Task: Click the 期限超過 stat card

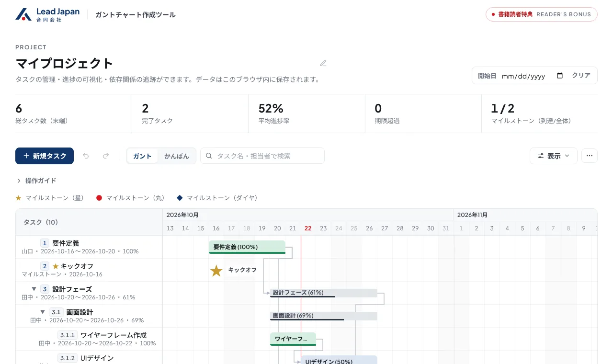Action: [x=423, y=114]
